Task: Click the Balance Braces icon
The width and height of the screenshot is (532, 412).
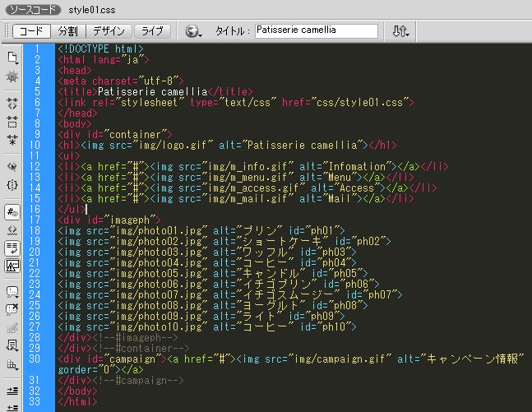Action: [12, 185]
